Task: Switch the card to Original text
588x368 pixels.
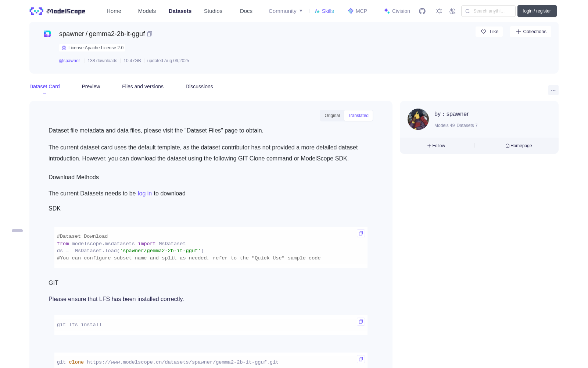Action: point(332,116)
